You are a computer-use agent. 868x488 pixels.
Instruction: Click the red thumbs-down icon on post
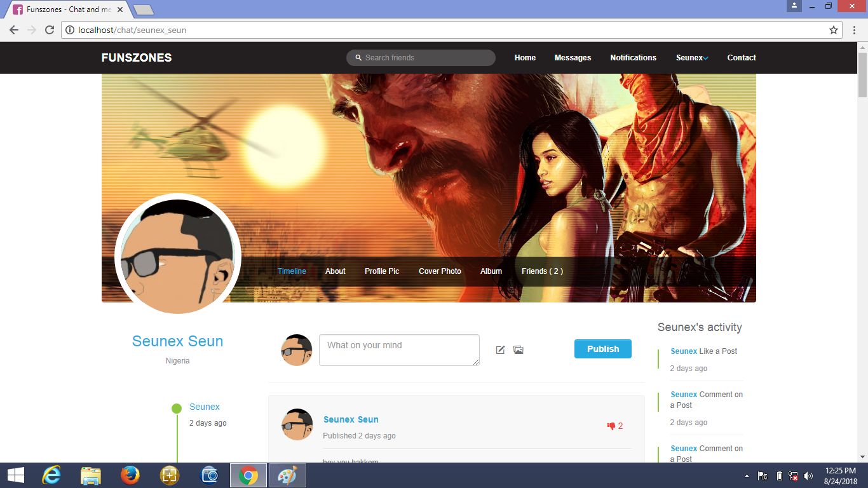click(x=611, y=426)
